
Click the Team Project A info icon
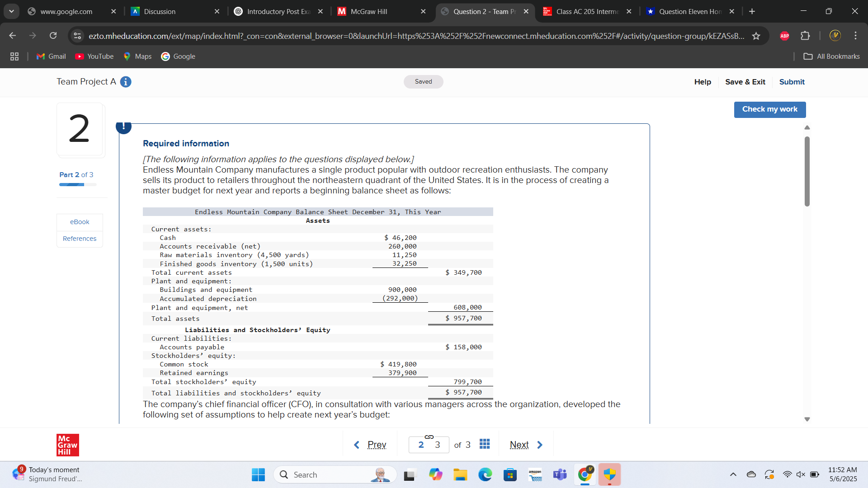click(x=126, y=82)
